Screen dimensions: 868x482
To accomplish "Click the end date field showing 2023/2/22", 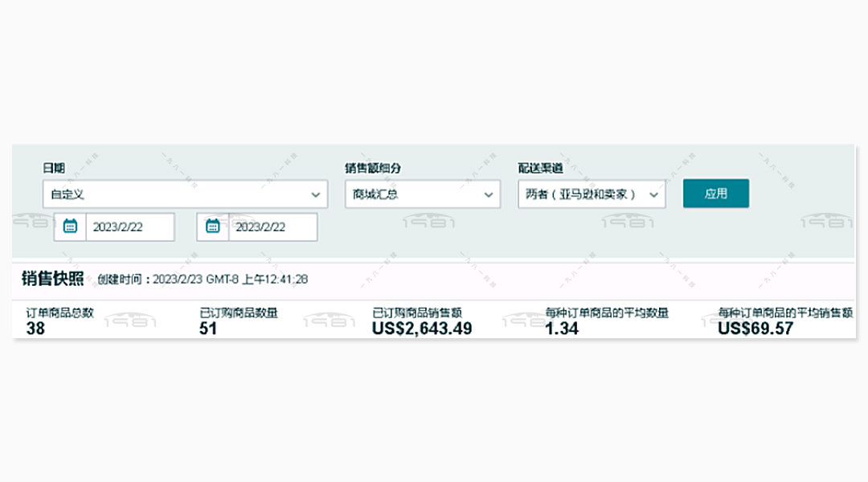I will (273, 227).
